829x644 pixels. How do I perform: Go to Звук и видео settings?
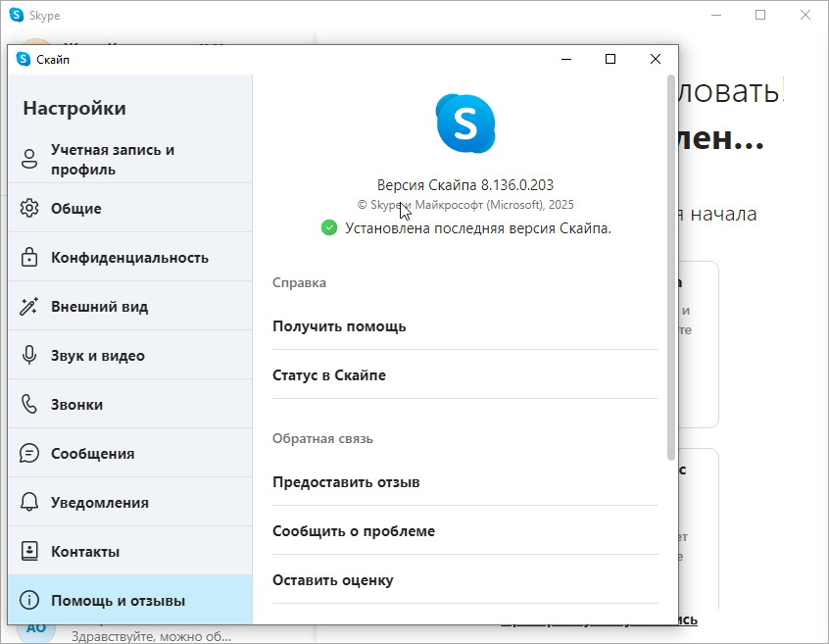click(130, 355)
